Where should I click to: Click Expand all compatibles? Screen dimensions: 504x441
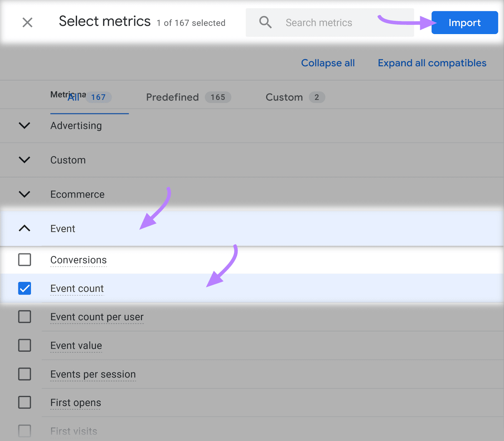432,63
